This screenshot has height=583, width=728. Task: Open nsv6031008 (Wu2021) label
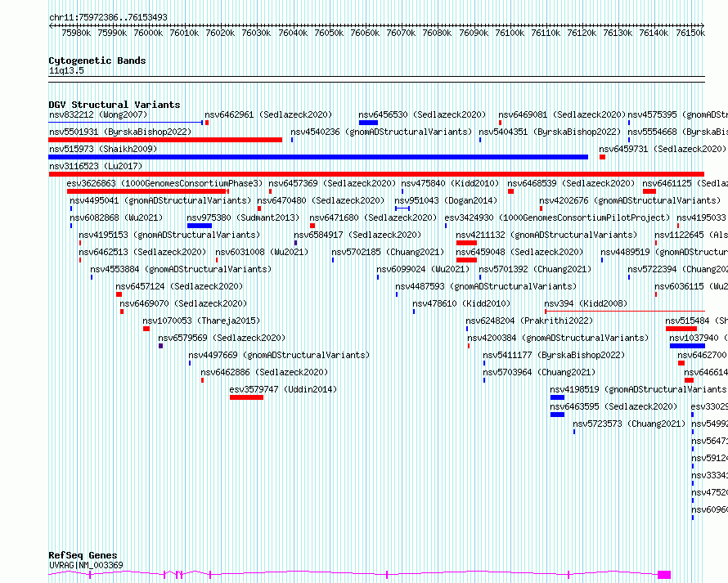point(263,252)
